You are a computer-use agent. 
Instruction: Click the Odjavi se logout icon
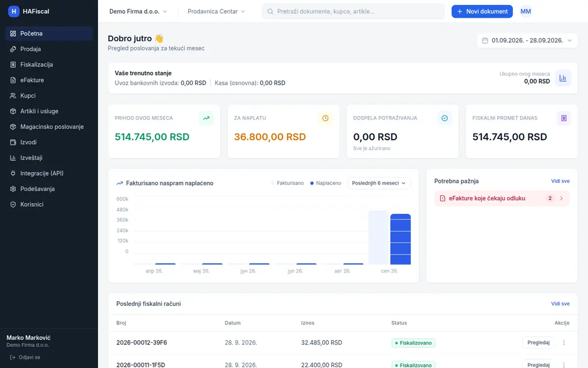pyautogui.click(x=13, y=357)
